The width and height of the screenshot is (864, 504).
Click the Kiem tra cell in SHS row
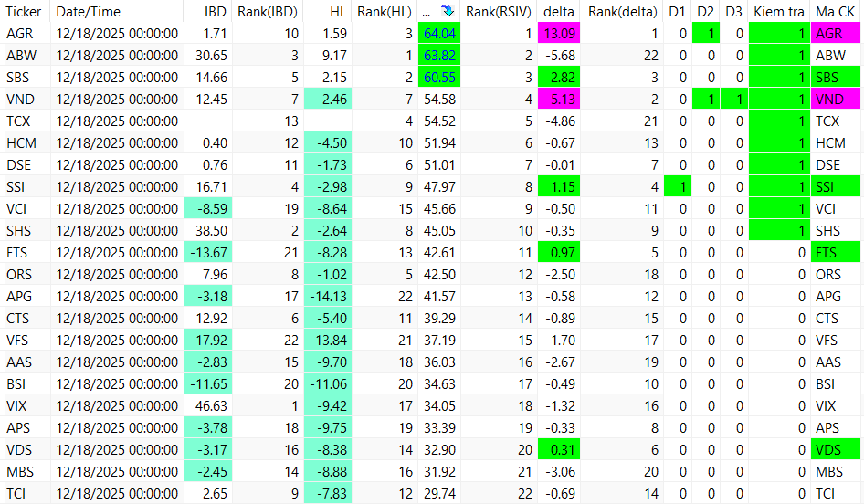click(x=779, y=231)
